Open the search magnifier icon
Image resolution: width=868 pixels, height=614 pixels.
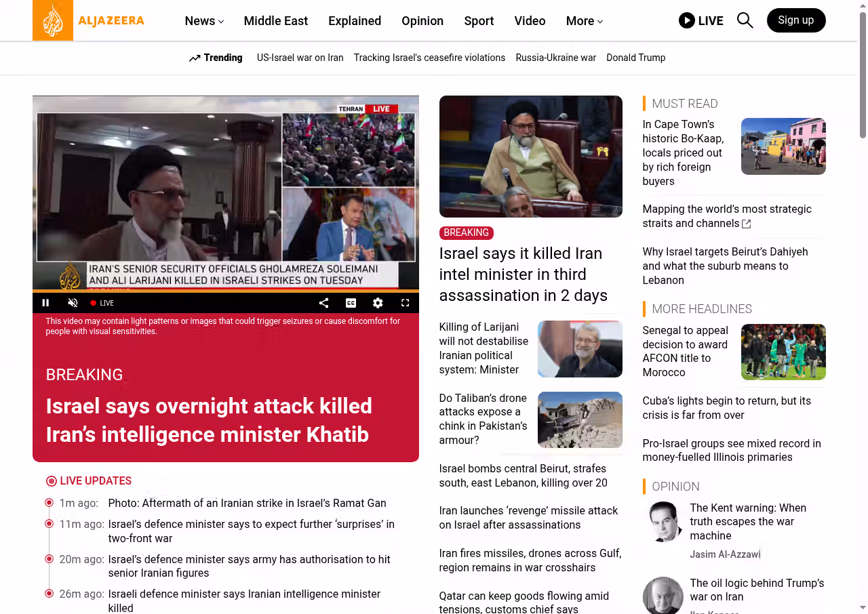point(745,20)
